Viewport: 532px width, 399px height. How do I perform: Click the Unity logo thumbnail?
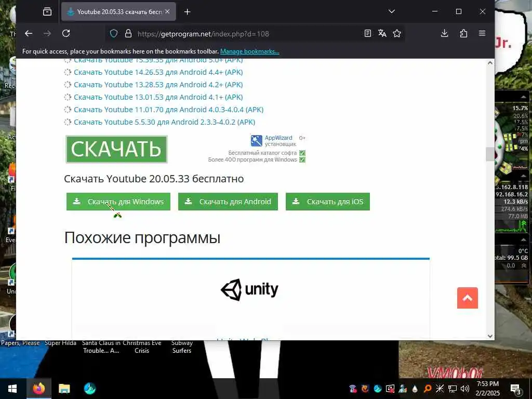(249, 289)
